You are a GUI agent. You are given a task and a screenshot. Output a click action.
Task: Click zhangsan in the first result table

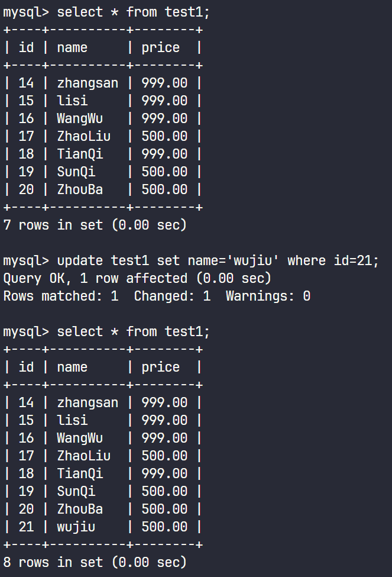pyautogui.click(x=88, y=83)
